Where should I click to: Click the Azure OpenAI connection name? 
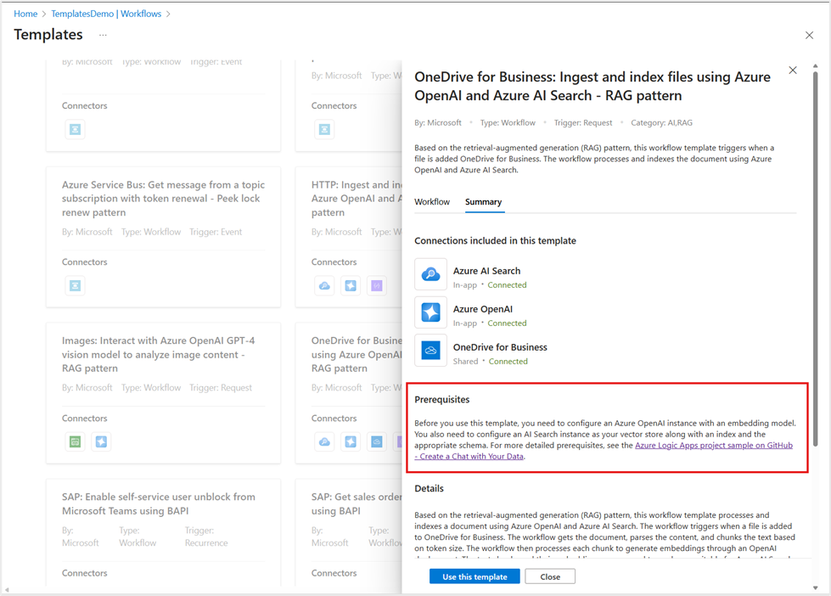pyautogui.click(x=483, y=309)
